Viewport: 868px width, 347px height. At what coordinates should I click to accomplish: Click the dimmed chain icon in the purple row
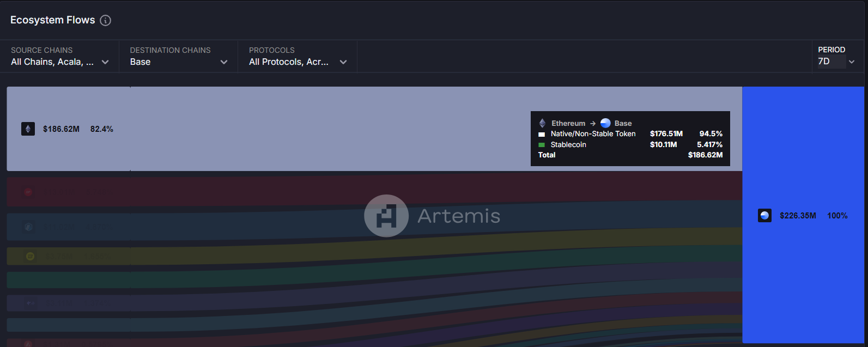[29, 303]
